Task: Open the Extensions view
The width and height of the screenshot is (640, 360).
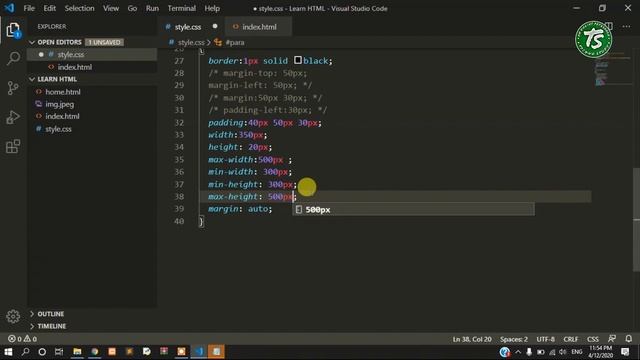Action: coord(13,146)
